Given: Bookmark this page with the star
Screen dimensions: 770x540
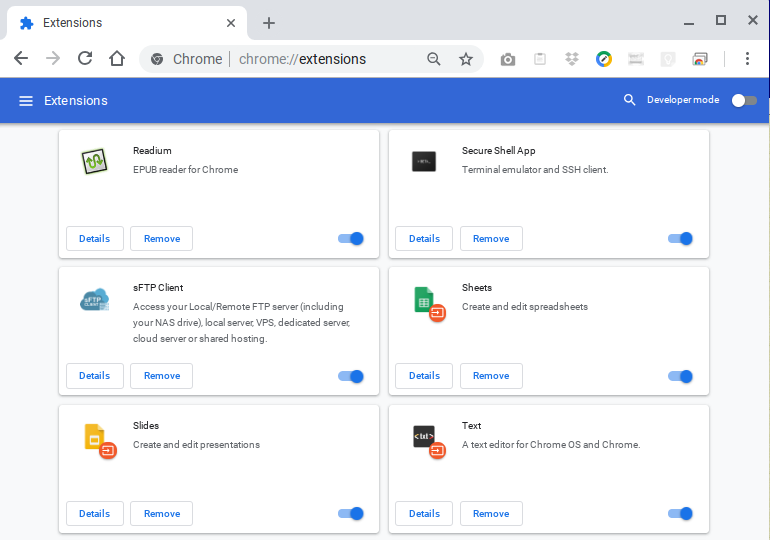Looking at the screenshot, I should pyautogui.click(x=466, y=59).
